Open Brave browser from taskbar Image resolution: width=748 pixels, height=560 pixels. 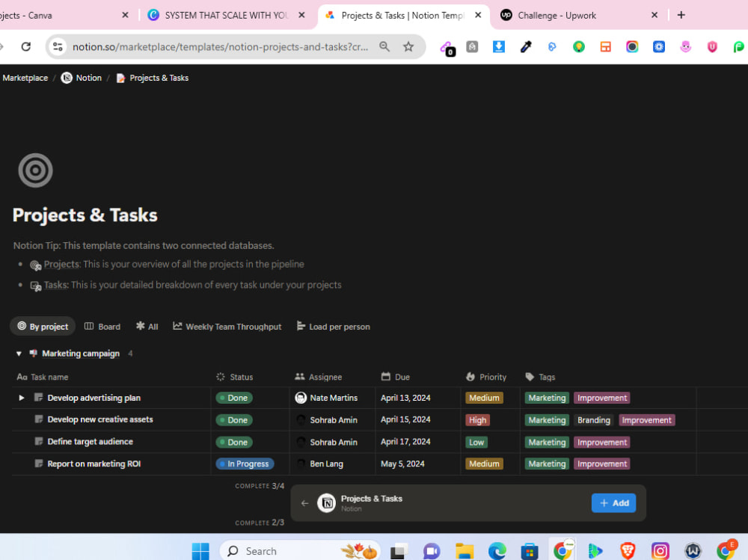[628, 551]
